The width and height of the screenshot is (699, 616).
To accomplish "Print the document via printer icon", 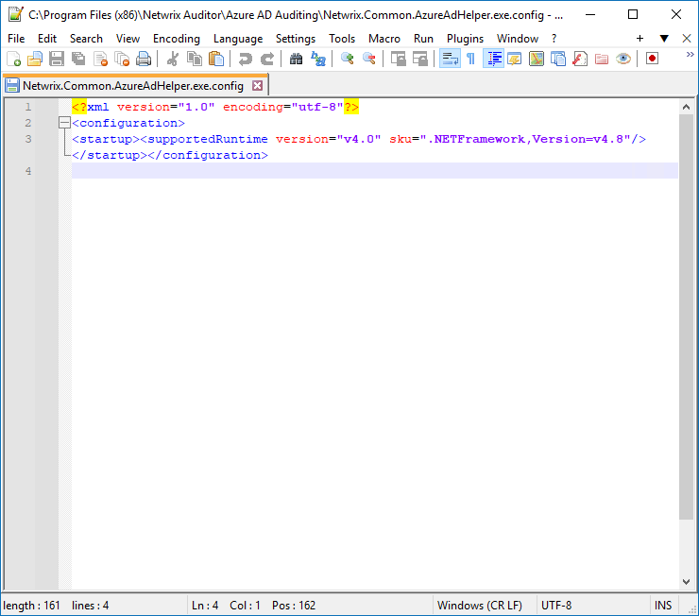I will (x=144, y=59).
